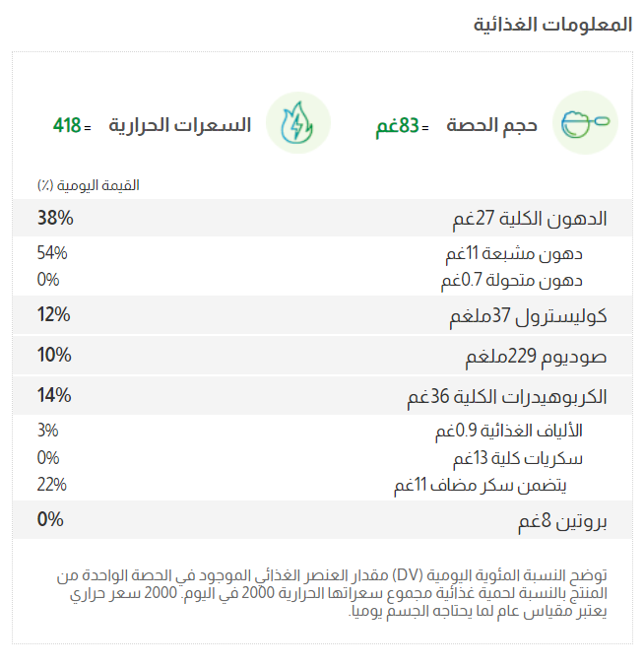Select the حجم الحصة label

491,125
